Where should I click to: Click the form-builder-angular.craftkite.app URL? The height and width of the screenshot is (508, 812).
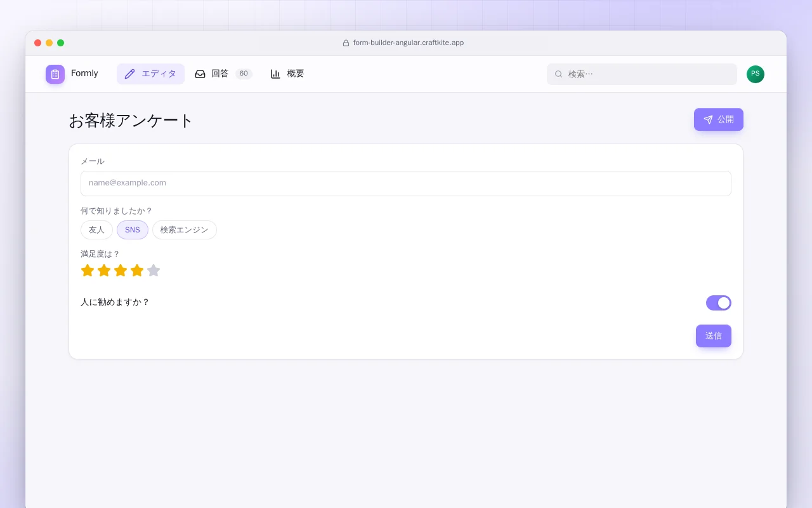(x=409, y=43)
